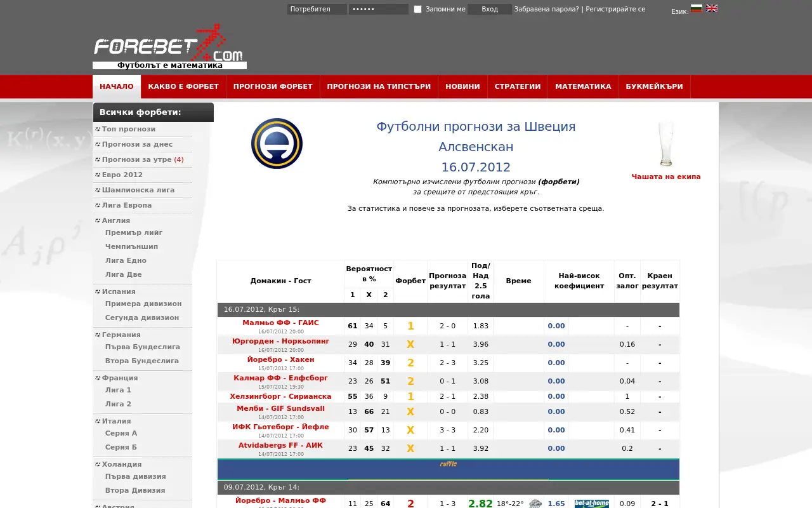The image size is (812, 508).
Task: Open the "ПРОГНОЗИ НА ТИПСТЪРИ" menu item
Action: [379, 87]
